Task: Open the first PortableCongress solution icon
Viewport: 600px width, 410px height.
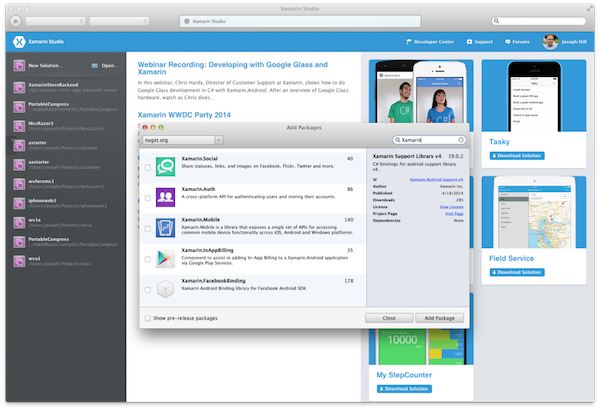Action: point(19,107)
